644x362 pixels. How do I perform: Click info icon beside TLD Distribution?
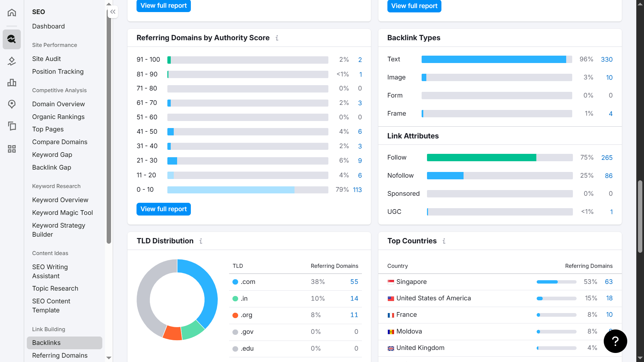[201, 241]
